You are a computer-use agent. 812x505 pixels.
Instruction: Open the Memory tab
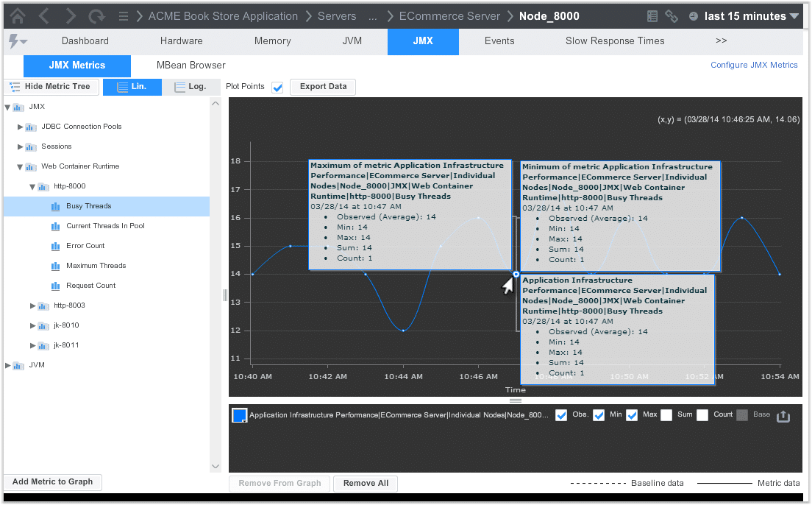coord(272,41)
